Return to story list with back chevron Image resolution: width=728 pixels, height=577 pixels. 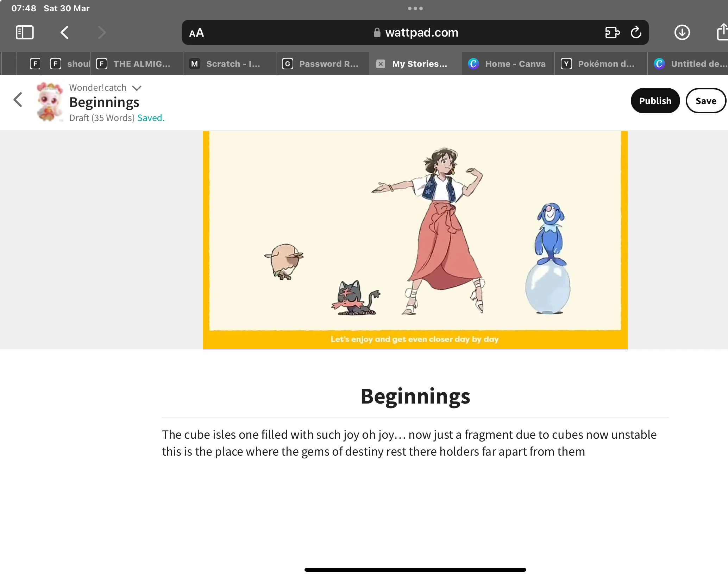(18, 100)
